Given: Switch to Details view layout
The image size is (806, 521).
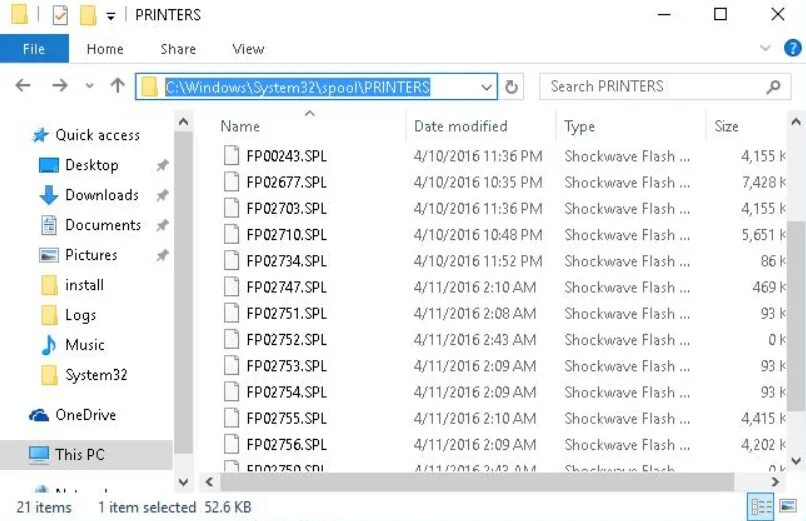Looking at the screenshot, I should click(x=761, y=506).
